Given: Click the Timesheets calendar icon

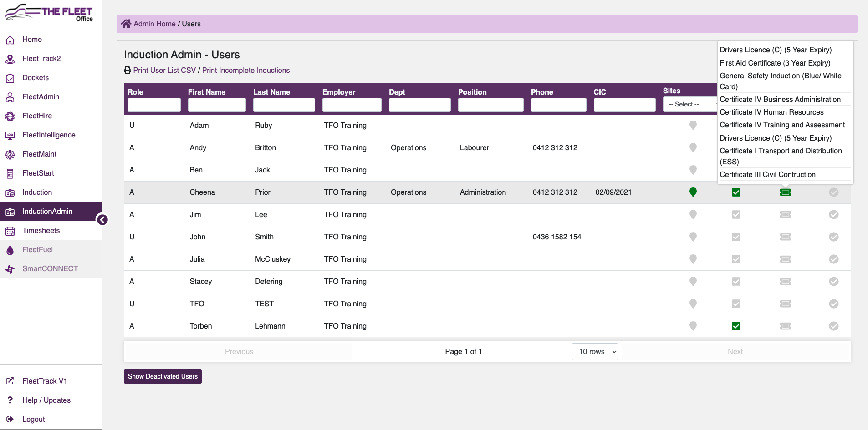Looking at the screenshot, I should pos(10,231).
